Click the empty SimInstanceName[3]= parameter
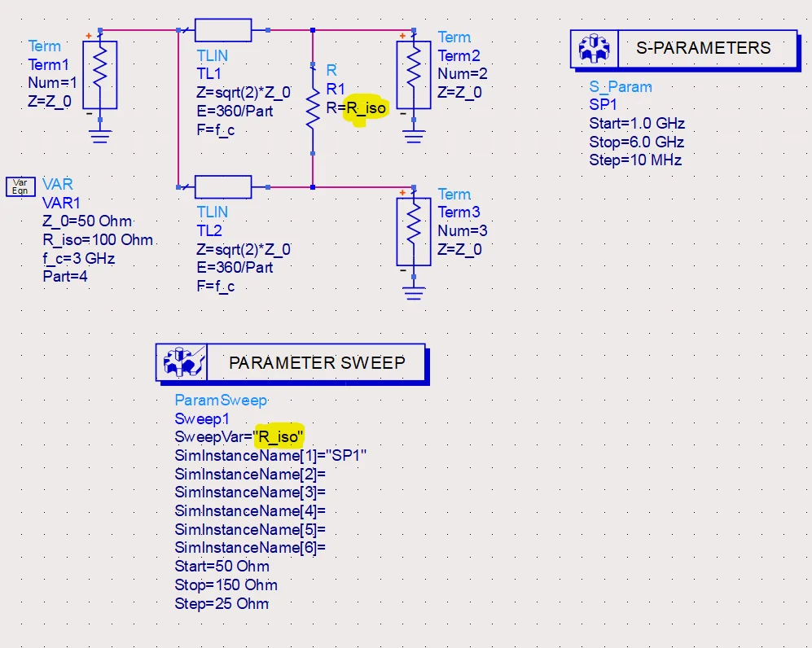Image resolution: width=812 pixels, height=648 pixels. pyautogui.click(x=250, y=493)
